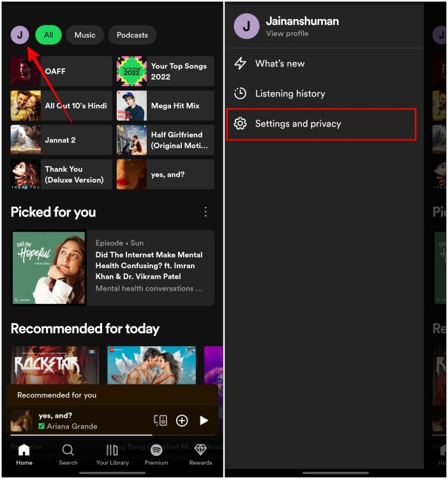The image size is (448, 479).
Task: Add 'yes, and?' to library with plus icon
Action: pyautogui.click(x=182, y=420)
